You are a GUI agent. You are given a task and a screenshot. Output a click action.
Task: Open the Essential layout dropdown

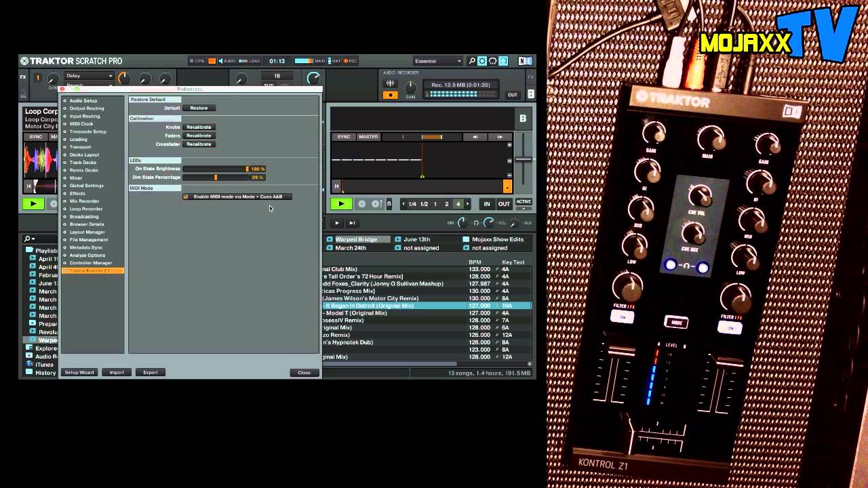(x=438, y=61)
